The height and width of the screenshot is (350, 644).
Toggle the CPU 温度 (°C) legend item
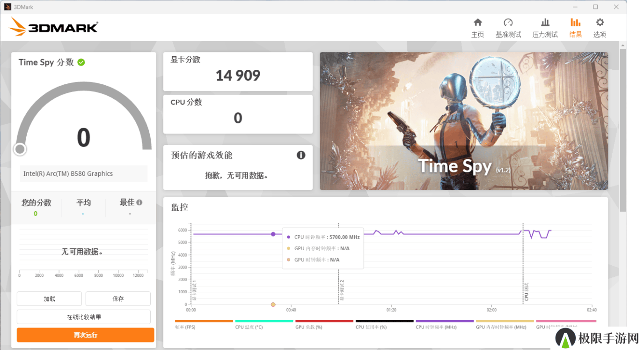pos(264,324)
